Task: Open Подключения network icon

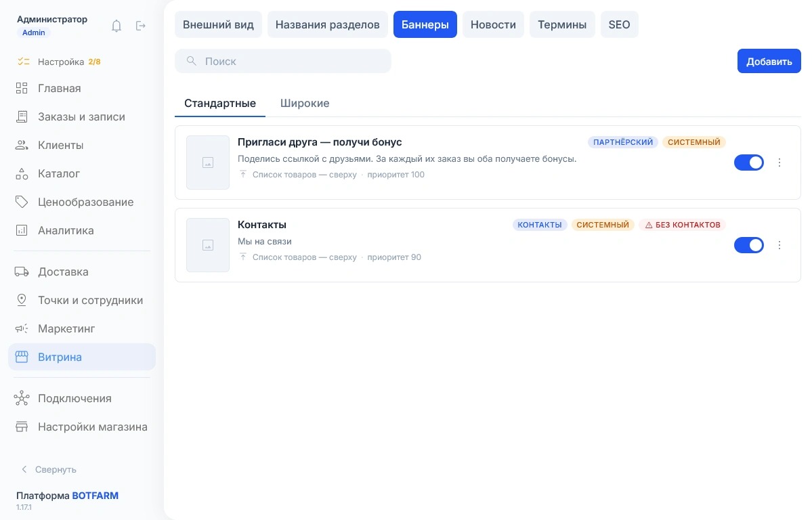Action: click(22, 398)
